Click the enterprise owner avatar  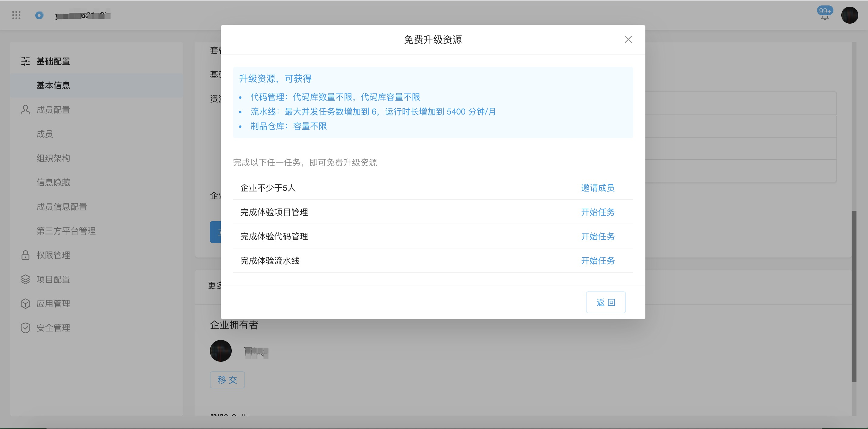(x=221, y=351)
